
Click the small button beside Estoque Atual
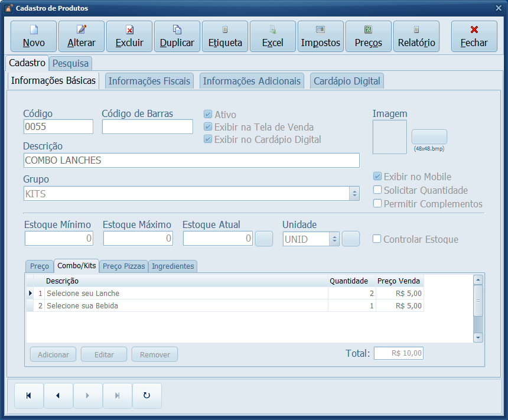[264, 239]
